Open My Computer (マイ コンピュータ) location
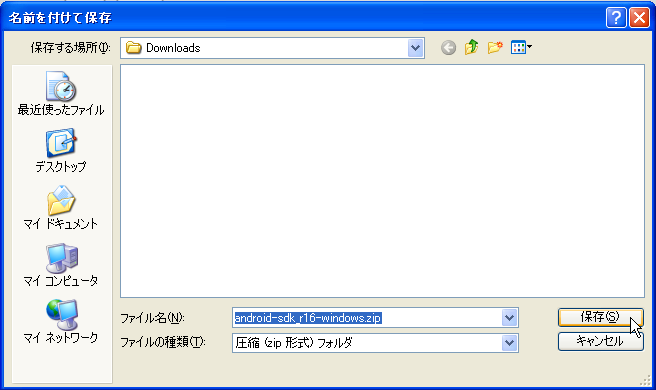Viewport: 656px width, 390px height. [x=61, y=264]
